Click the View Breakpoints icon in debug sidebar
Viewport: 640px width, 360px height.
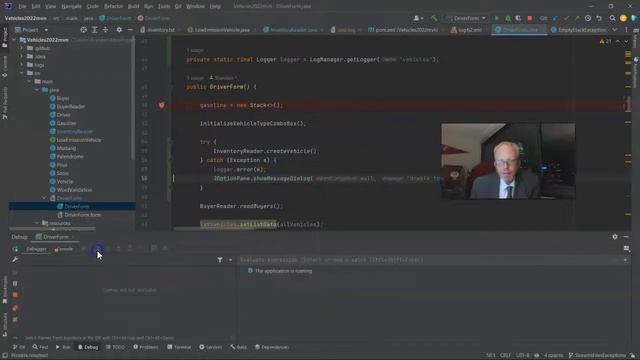[15, 308]
